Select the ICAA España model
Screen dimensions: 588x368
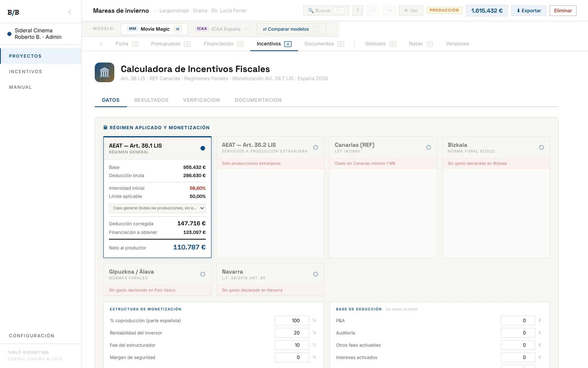222,29
